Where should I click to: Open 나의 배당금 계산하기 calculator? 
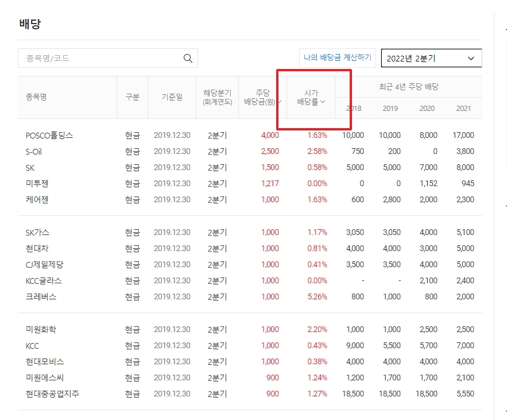337,58
